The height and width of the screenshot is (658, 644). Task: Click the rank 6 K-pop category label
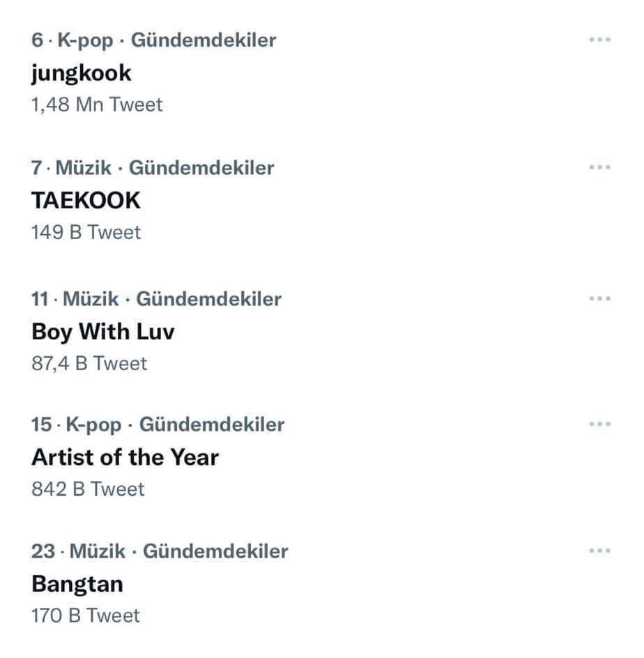[153, 40]
